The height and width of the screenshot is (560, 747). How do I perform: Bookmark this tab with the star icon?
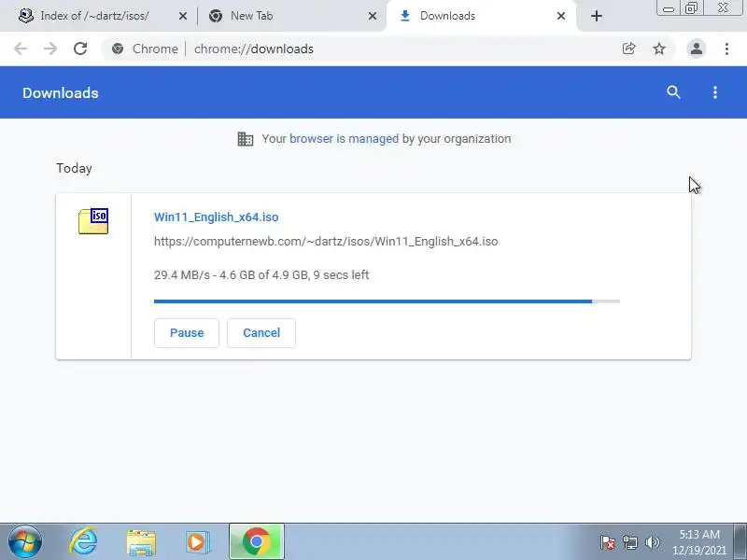[659, 49]
